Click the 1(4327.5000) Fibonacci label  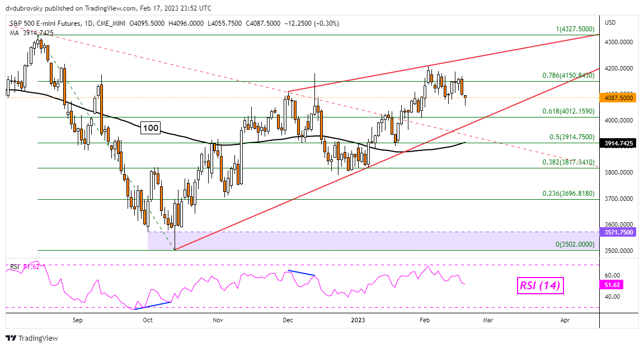(575, 29)
